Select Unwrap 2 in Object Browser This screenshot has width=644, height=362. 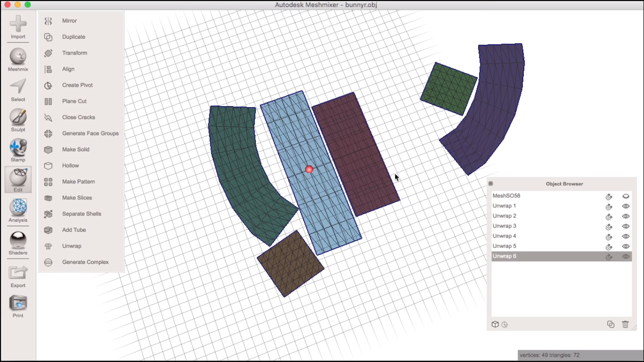561,216
